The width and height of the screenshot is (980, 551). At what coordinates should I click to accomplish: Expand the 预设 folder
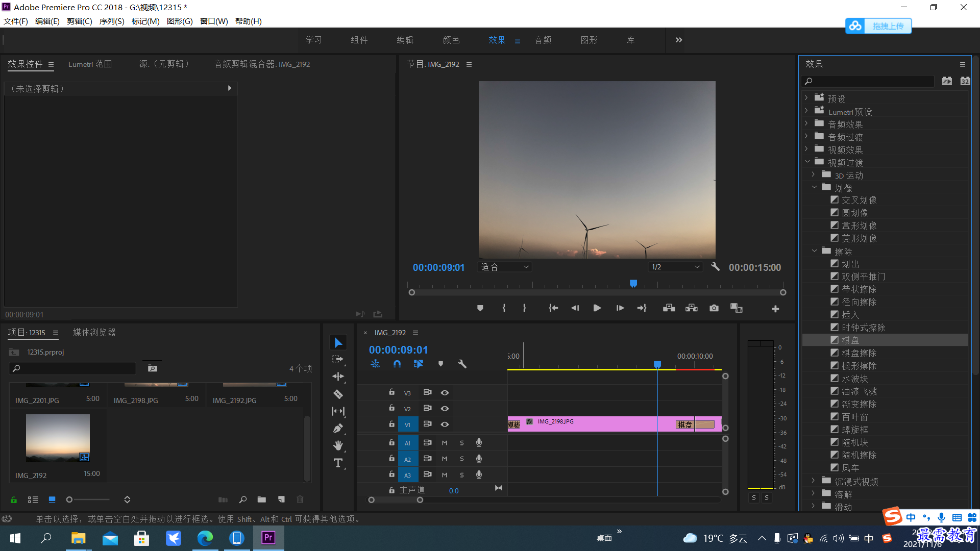pyautogui.click(x=806, y=98)
